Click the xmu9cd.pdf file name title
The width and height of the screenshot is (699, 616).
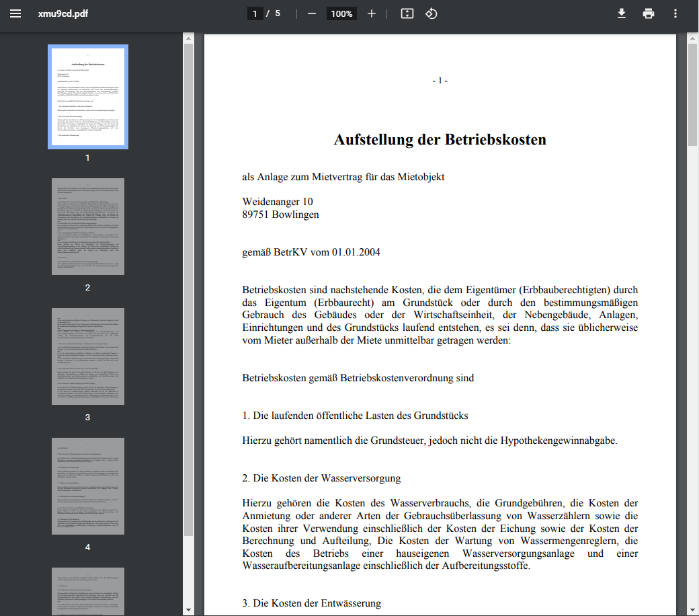point(62,13)
